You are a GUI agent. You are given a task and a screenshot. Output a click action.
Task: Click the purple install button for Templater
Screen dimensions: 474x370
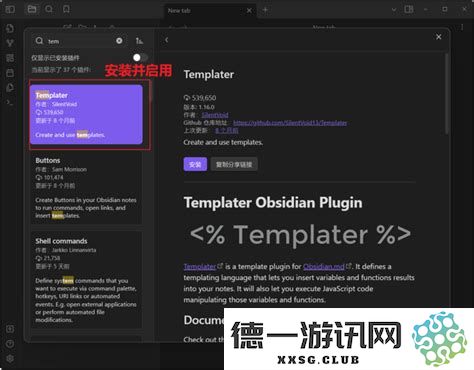click(x=195, y=164)
